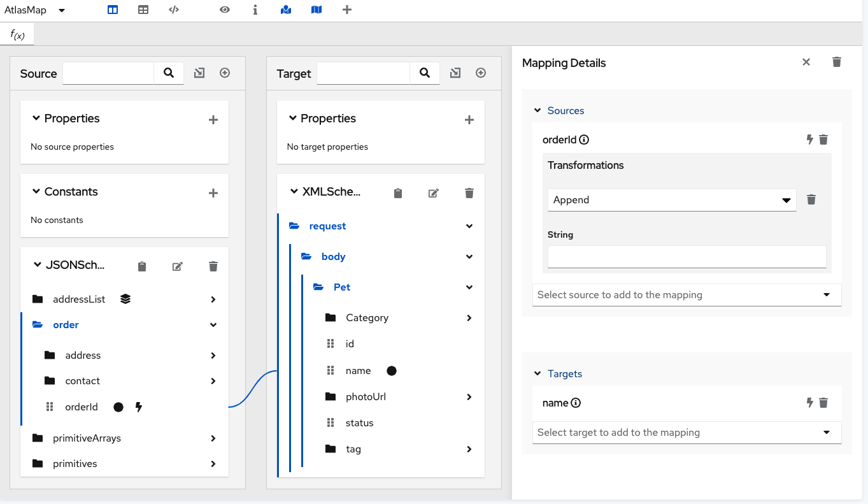868x504 pixels.
Task: Open the Mapping table view
Action: 143,10
